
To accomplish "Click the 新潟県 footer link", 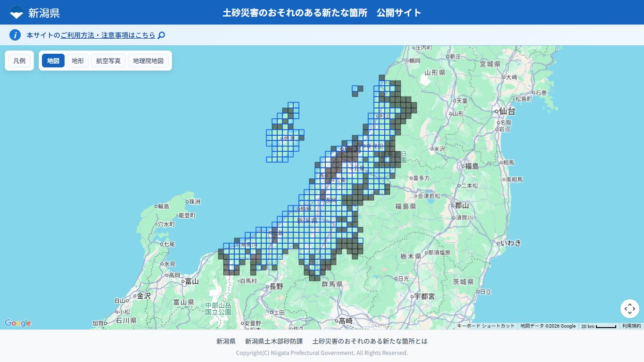I will coord(226,341).
